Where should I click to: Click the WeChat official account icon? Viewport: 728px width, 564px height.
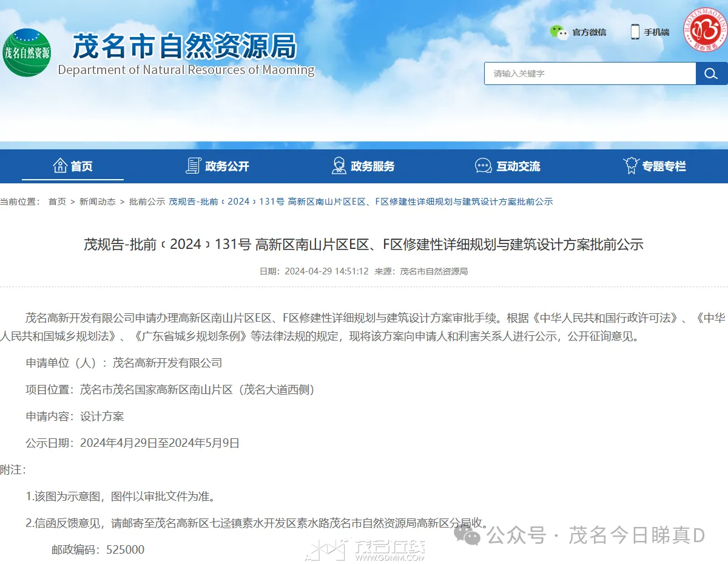coord(558,32)
